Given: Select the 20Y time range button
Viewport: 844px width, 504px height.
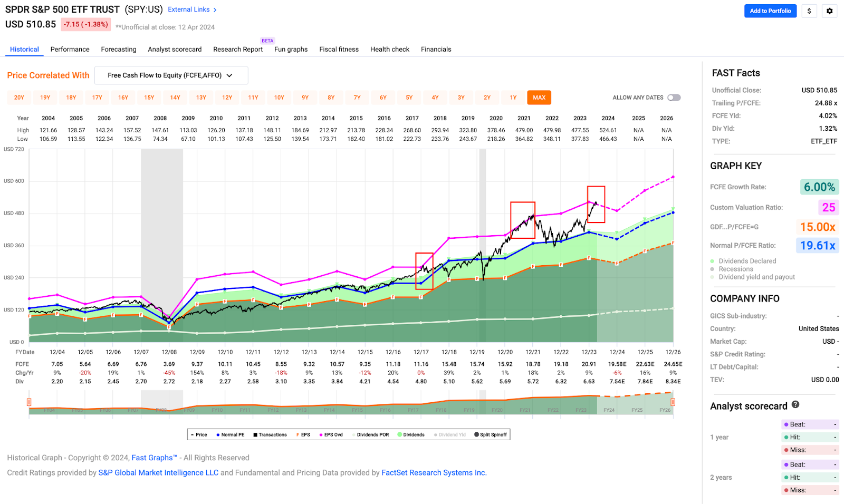Looking at the screenshot, I should tap(19, 98).
